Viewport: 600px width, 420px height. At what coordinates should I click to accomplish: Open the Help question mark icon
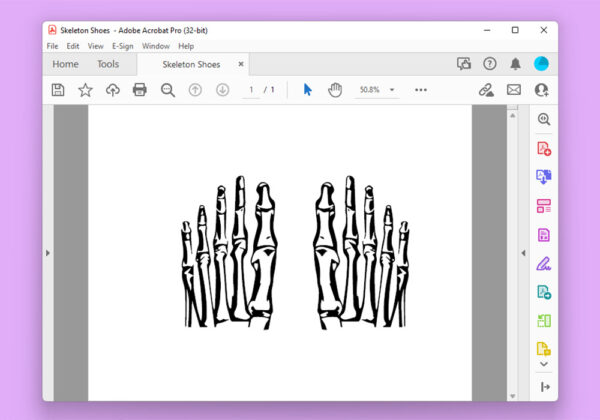point(490,64)
